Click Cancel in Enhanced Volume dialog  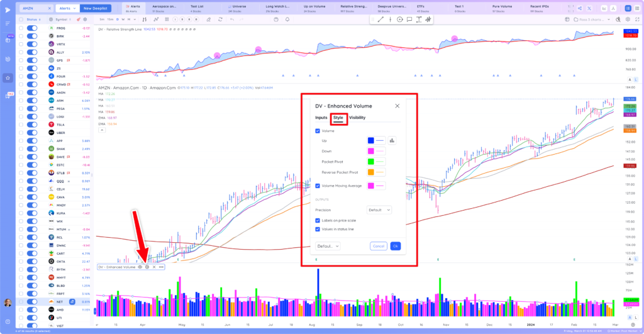pyautogui.click(x=378, y=246)
